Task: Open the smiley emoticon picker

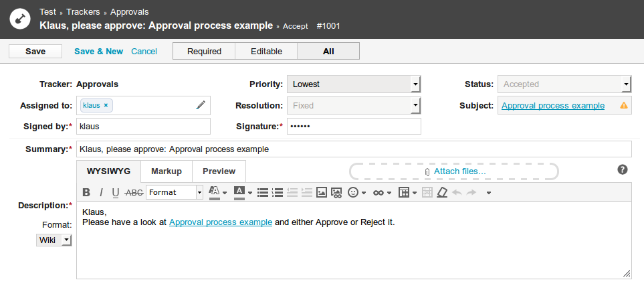Action: tap(356, 192)
